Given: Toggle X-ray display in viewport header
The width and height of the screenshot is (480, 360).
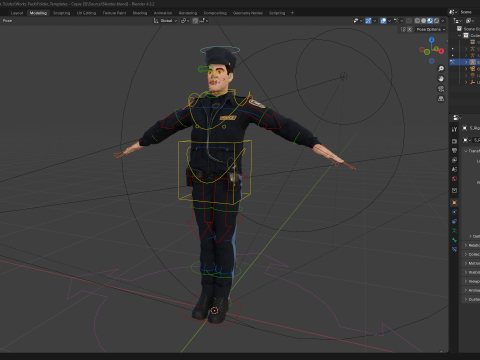Looking at the screenshot, I should (x=409, y=21).
